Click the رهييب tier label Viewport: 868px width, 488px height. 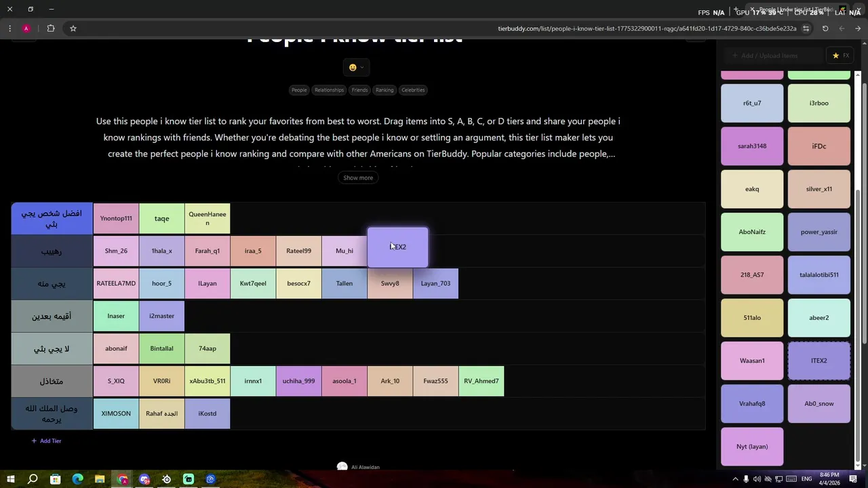pyautogui.click(x=52, y=251)
